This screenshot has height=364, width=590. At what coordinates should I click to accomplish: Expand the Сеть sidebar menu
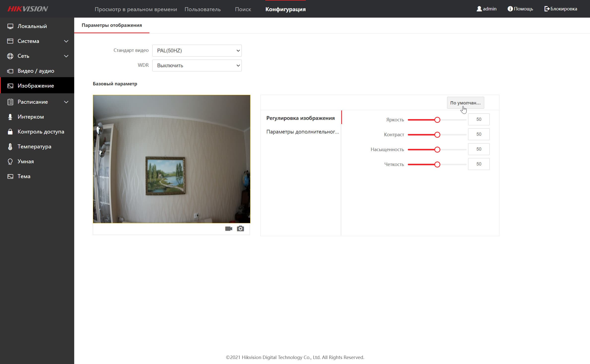(66, 56)
